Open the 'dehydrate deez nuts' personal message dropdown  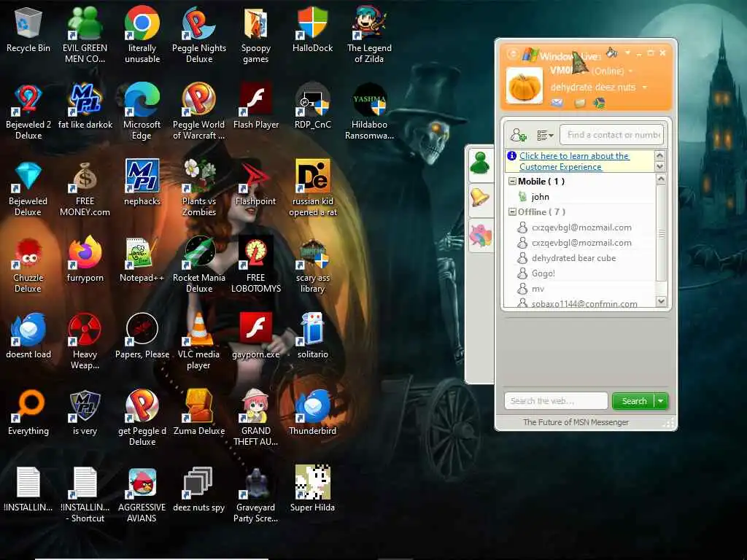point(645,87)
